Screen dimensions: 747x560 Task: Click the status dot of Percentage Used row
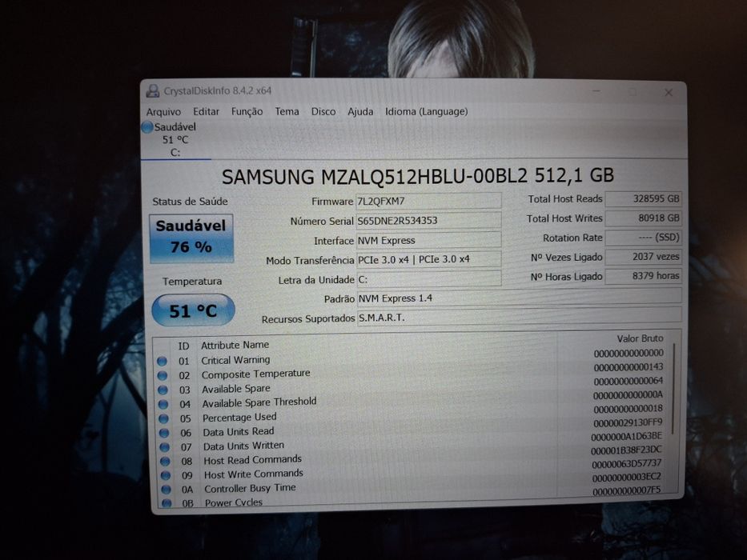164,418
